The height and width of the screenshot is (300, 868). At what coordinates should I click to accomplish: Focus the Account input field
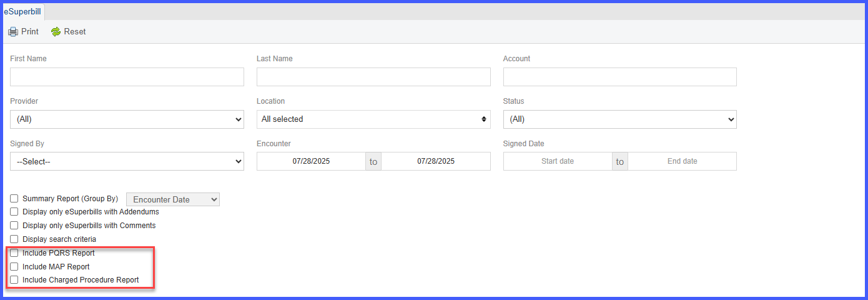tap(620, 77)
